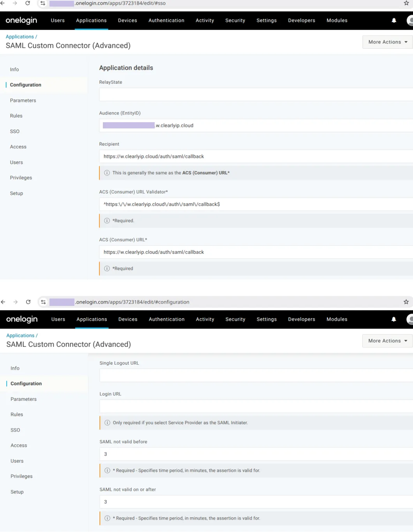Click into the Audience (EntityID) input field

click(x=256, y=125)
